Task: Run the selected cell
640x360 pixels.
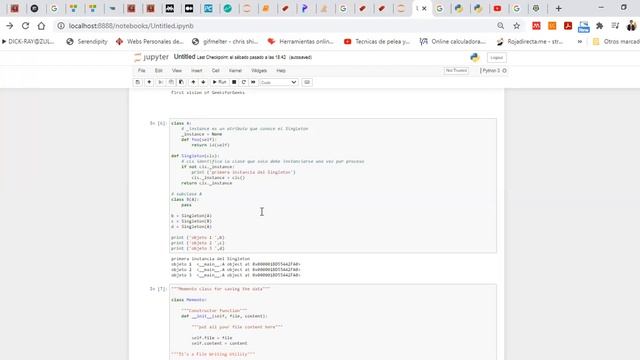Action: tap(219, 82)
